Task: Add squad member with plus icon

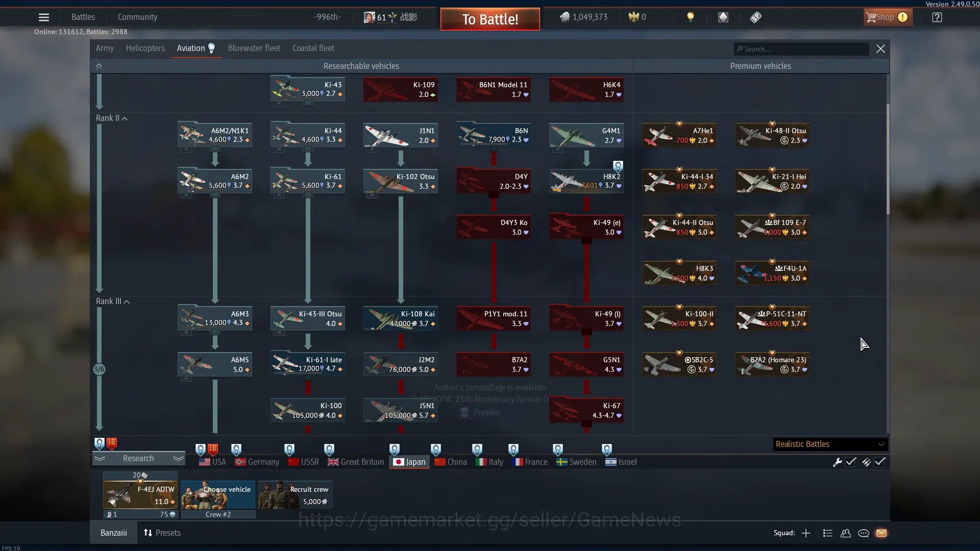Action: [806, 533]
